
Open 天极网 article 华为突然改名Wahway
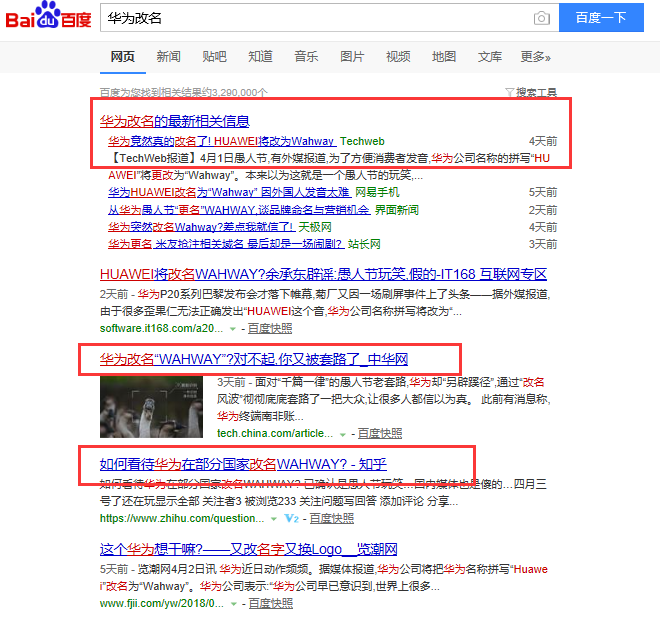click(202, 227)
